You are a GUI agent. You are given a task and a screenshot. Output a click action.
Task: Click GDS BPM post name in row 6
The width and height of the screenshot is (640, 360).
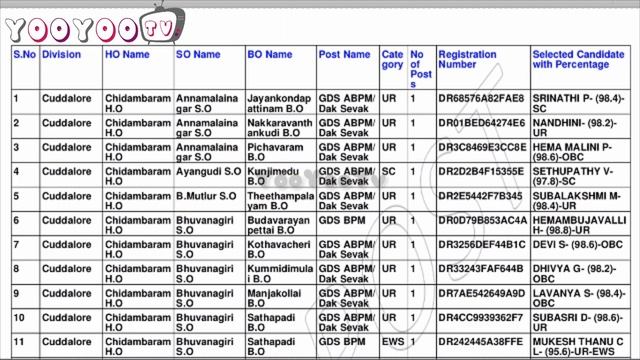[x=342, y=220]
